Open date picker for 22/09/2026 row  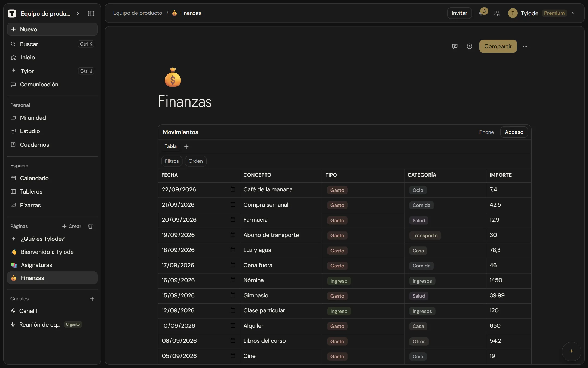point(233,189)
